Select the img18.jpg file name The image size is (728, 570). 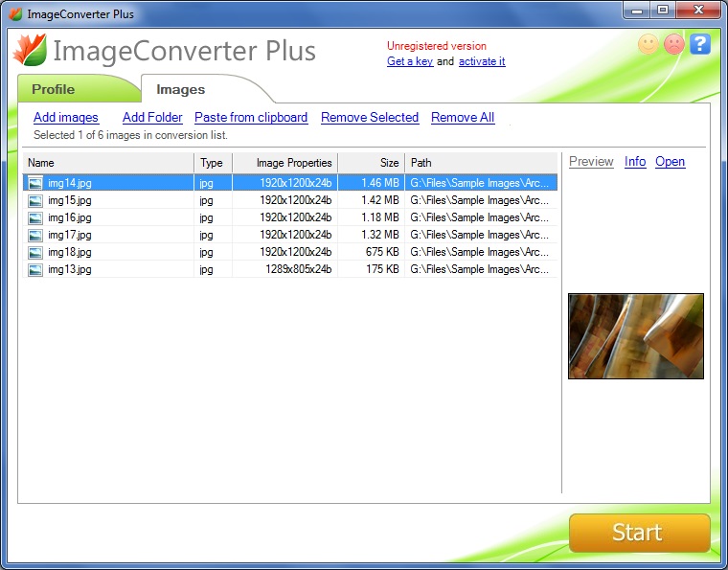point(70,252)
